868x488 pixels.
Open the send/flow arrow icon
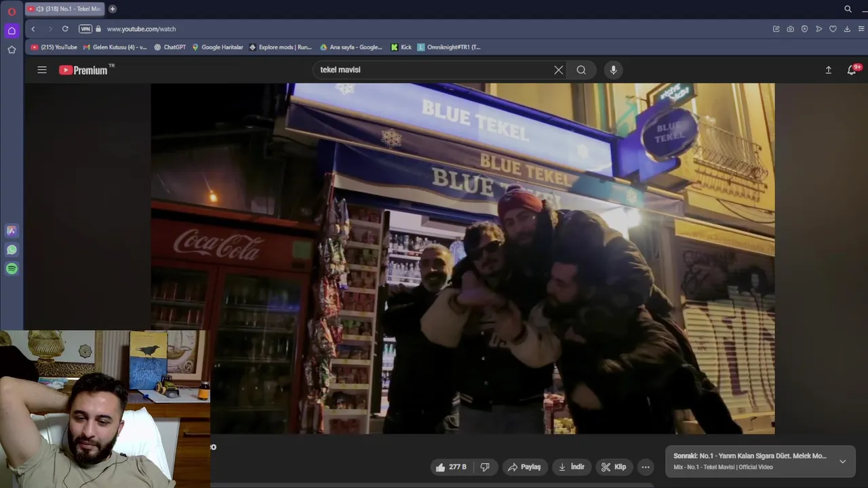tap(818, 28)
